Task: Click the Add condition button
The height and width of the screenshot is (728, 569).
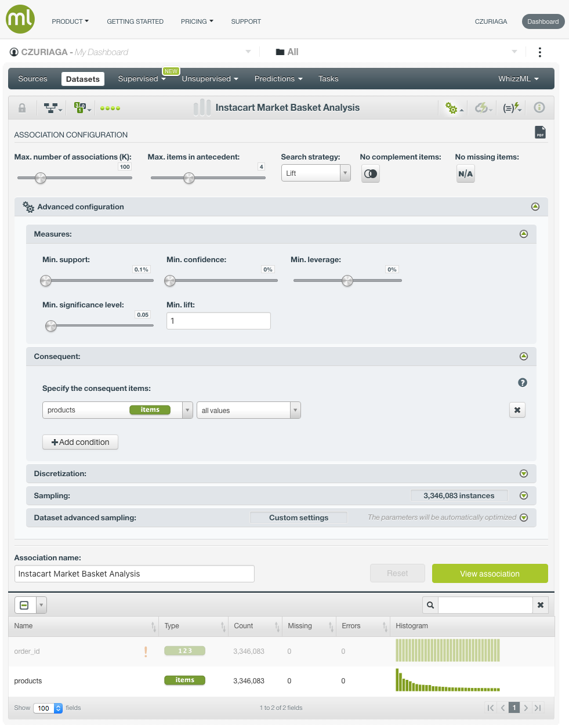Action: click(x=80, y=442)
